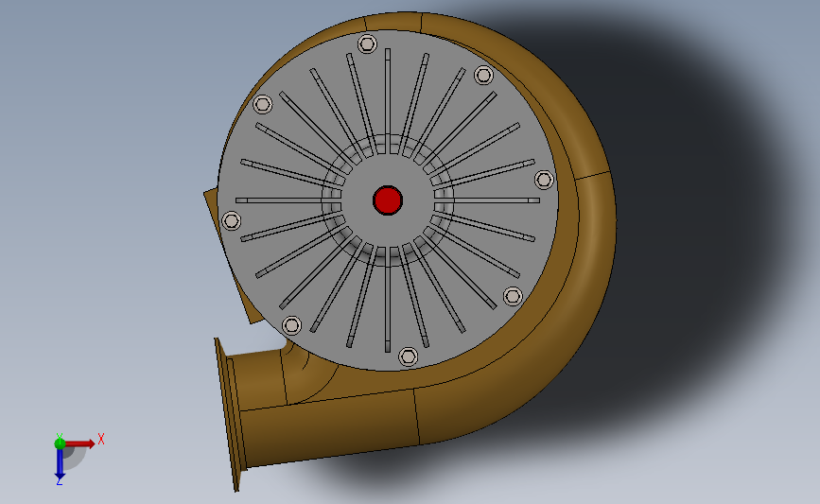
Task: Pick the horizontal rib directly right of the red shaft
Action: 487,200
